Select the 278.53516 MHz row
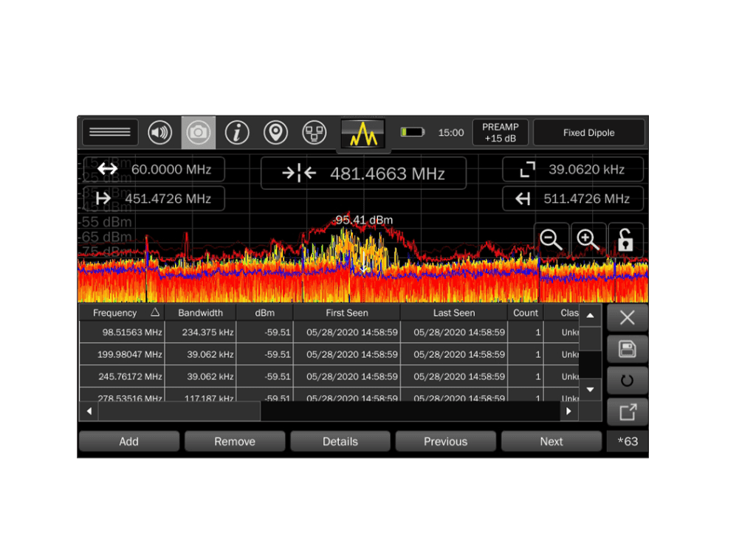 tap(329, 395)
